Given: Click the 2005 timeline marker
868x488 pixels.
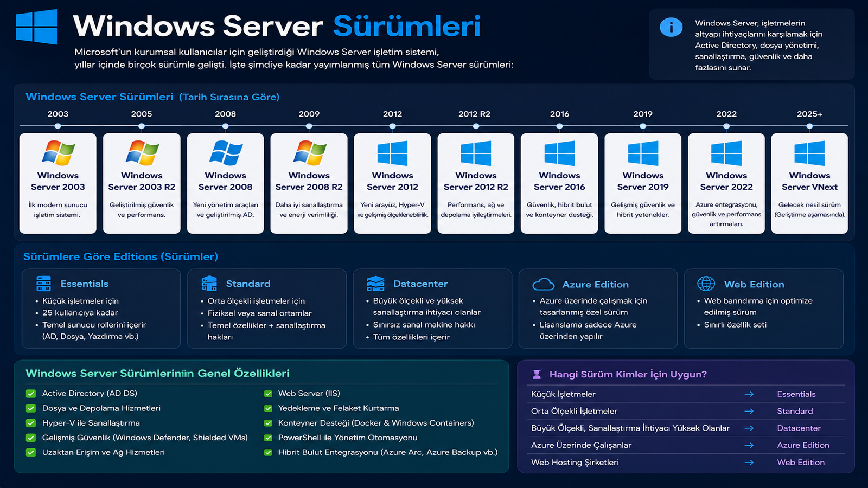Looking at the screenshot, I should tap(142, 126).
